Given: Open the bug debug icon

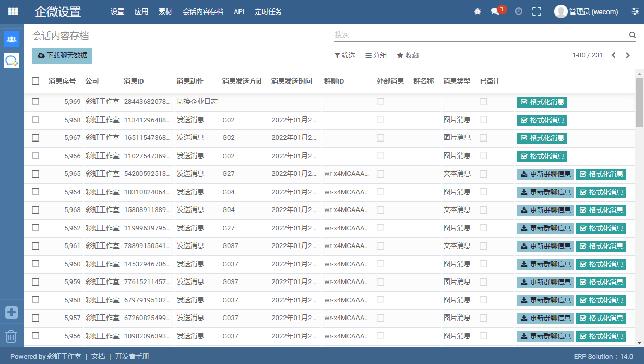Looking at the screenshot, I should click(478, 11).
